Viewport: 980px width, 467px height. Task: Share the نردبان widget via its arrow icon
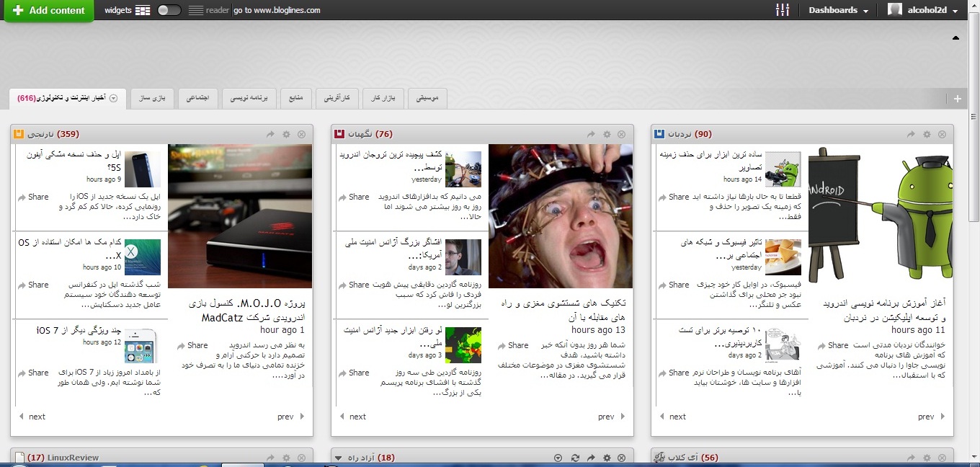click(911, 134)
